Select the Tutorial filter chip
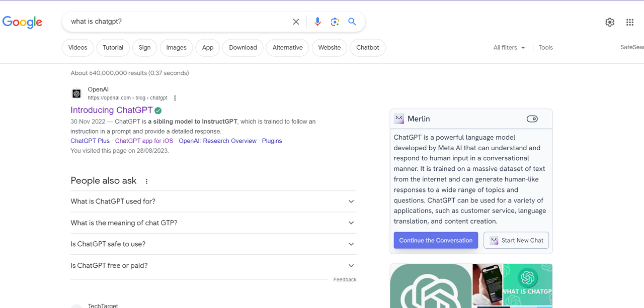Viewport: 644px width, 308px height. tap(113, 48)
